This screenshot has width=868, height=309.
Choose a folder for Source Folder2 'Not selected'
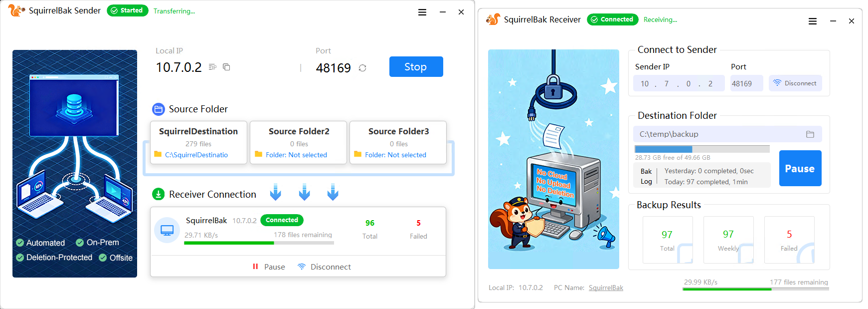pyautogui.click(x=296, y=155)
